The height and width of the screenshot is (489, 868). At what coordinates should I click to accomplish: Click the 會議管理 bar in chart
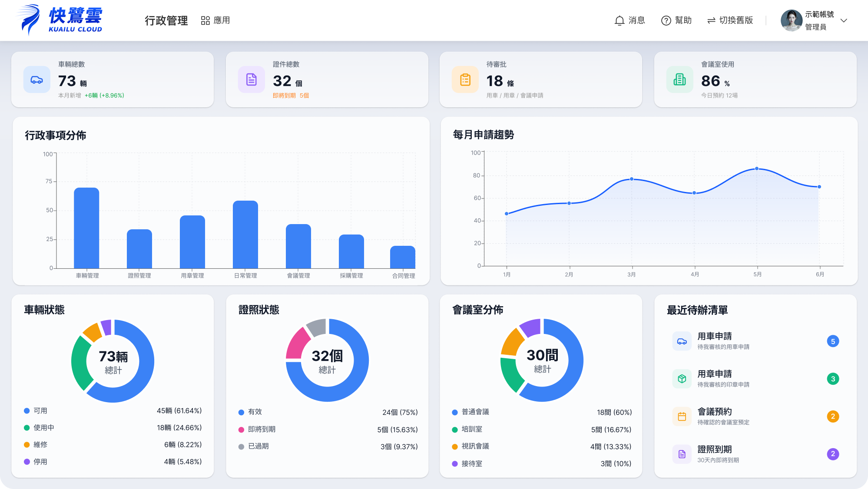tap(298, 246)
